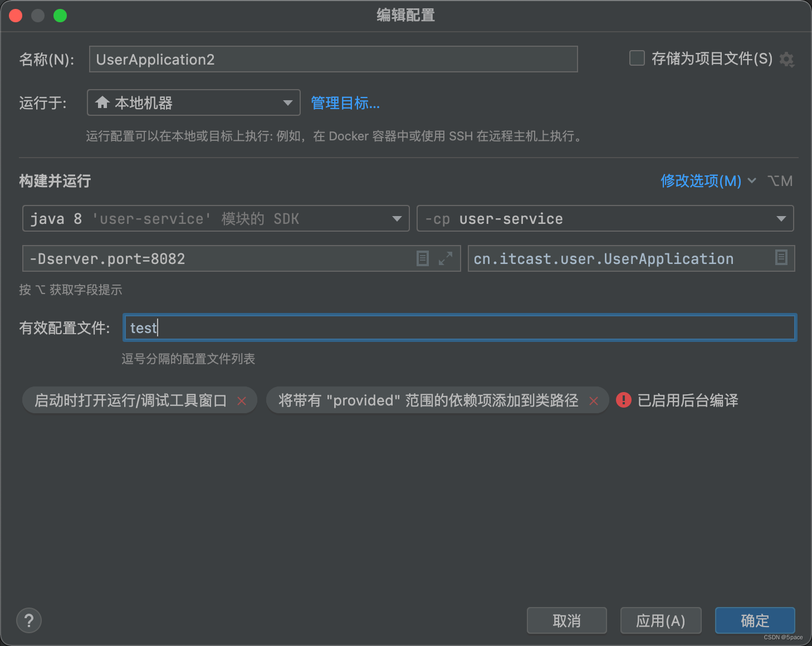The width and height of the screenshot is (812, 646).
Task: Enable the 存储为项目文件(S) checkbox
Action: pyautogui.click(x=637, y=58)
